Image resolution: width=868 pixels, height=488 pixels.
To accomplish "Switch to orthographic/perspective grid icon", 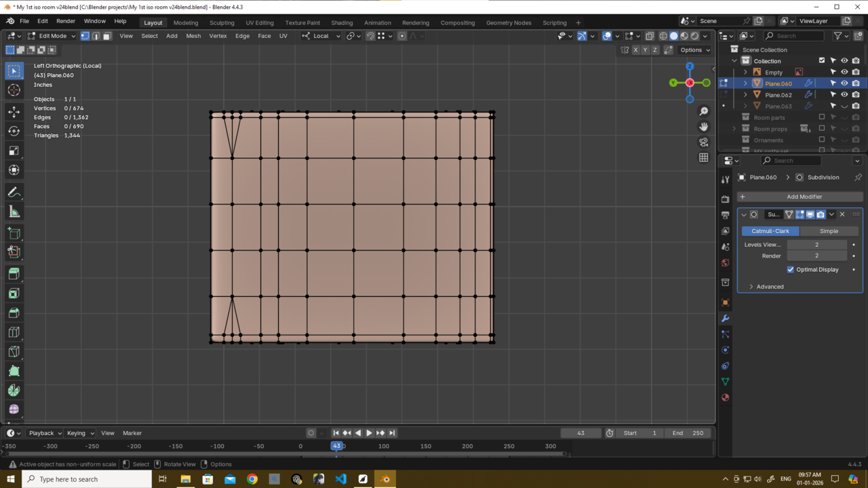I will [703, 158].
